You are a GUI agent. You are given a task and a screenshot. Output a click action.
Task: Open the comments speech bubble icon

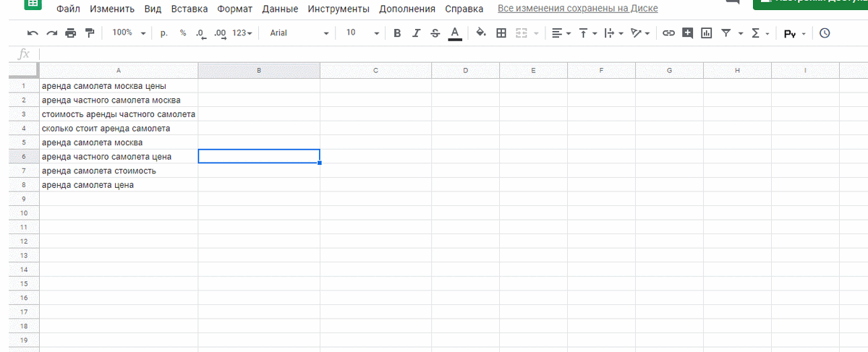click(733, 3)
